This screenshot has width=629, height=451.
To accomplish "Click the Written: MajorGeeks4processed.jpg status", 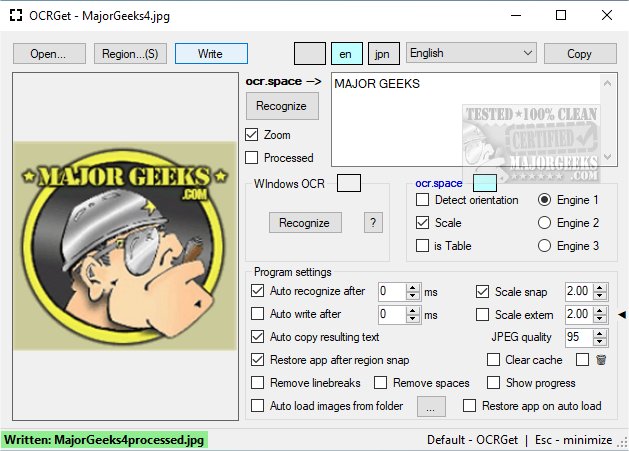I will tap(104, 440).
